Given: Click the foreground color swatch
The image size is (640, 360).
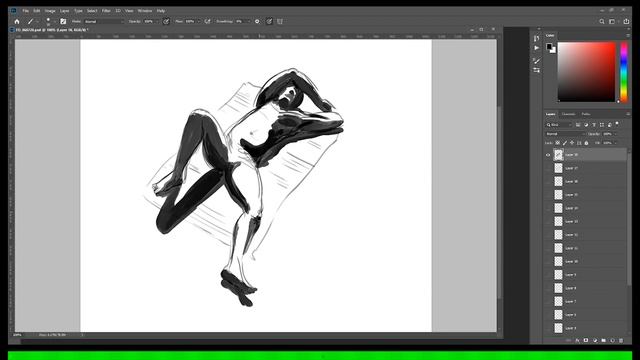Looking at the screenshot, I should pyautogui.click(x=549, y=46).
